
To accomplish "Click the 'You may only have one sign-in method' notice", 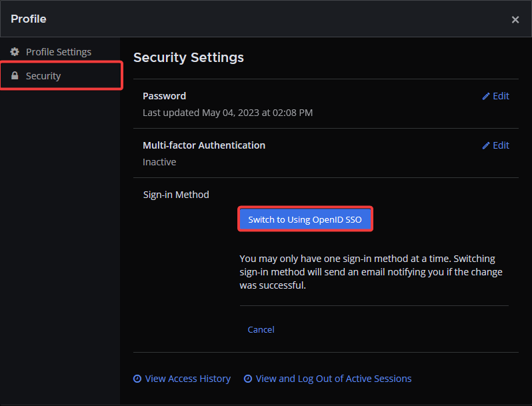I will click(x=371, y=272).
